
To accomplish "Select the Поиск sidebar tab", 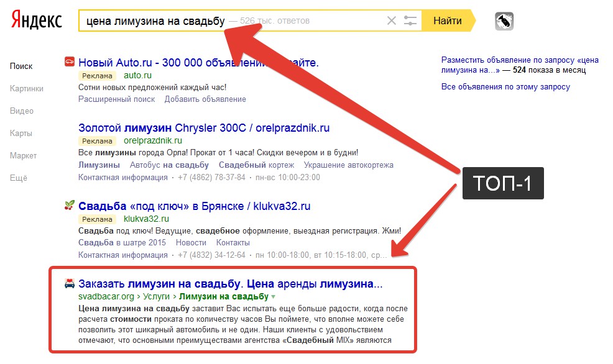I will click(21, 66).
